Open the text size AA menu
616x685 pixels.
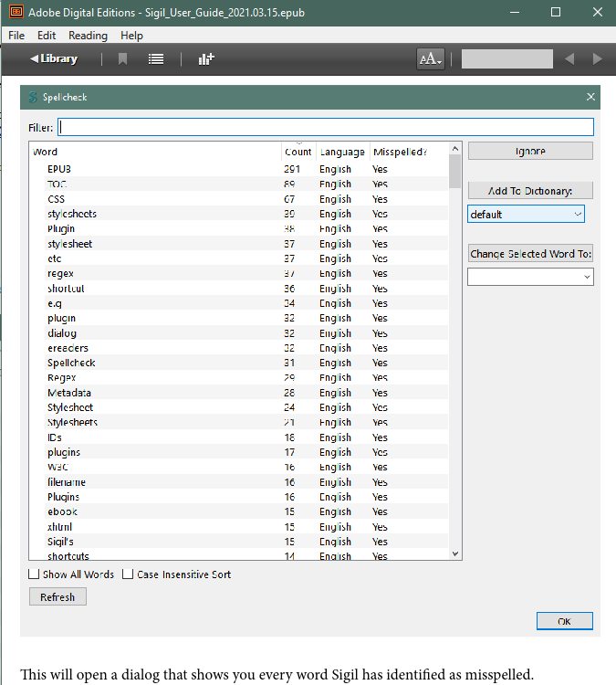point(431,58)
